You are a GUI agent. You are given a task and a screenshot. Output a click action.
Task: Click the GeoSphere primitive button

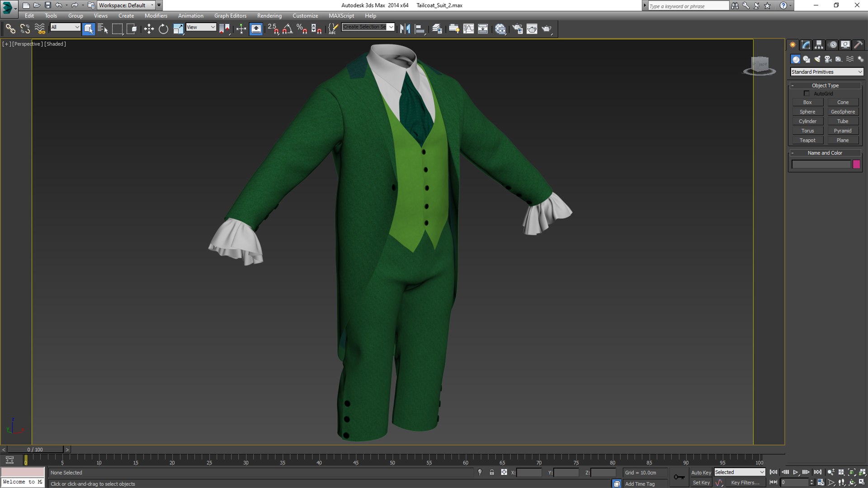(843, 112)
